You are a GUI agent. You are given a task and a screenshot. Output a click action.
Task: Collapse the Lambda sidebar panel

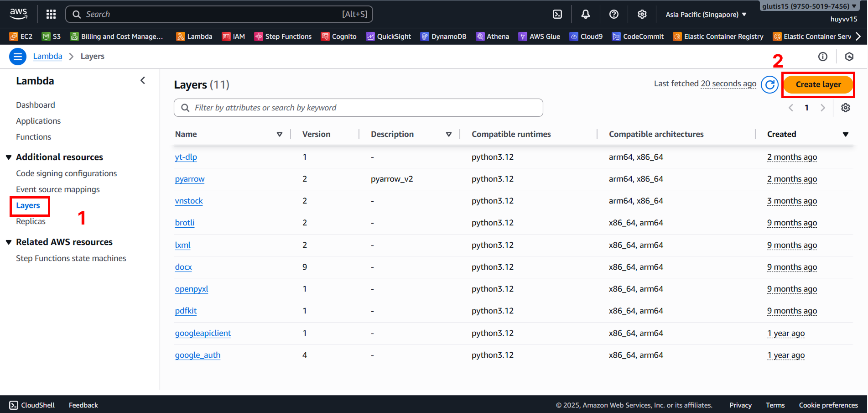point(143,81)
